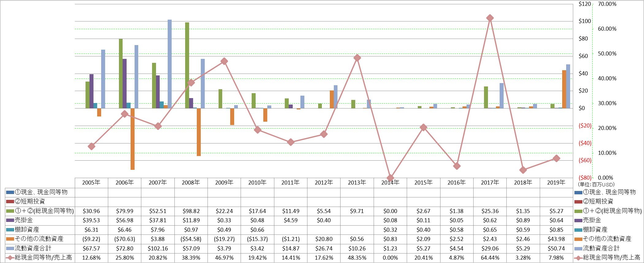Select the 2005年 column header
This screenshot has width=644, height=263.
pyautogui.click(x=91, y=183)
